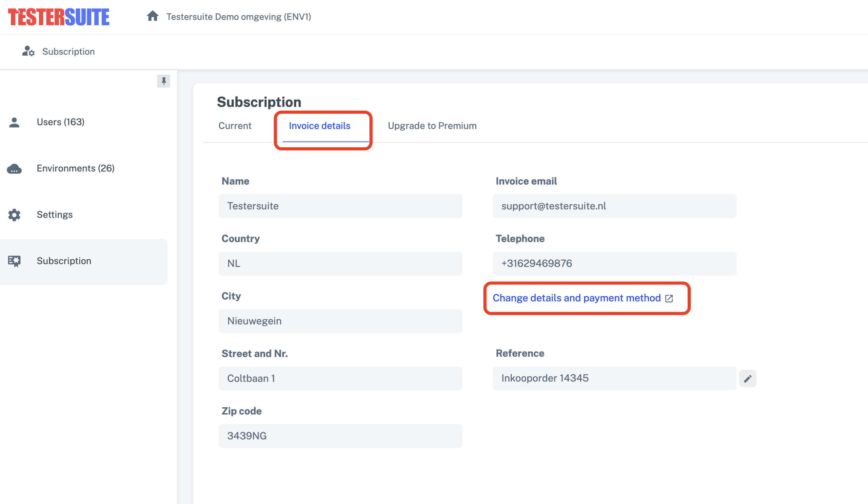Click the Subscription sidebar badge icon

pyautogui.click(x=14, y=261)
